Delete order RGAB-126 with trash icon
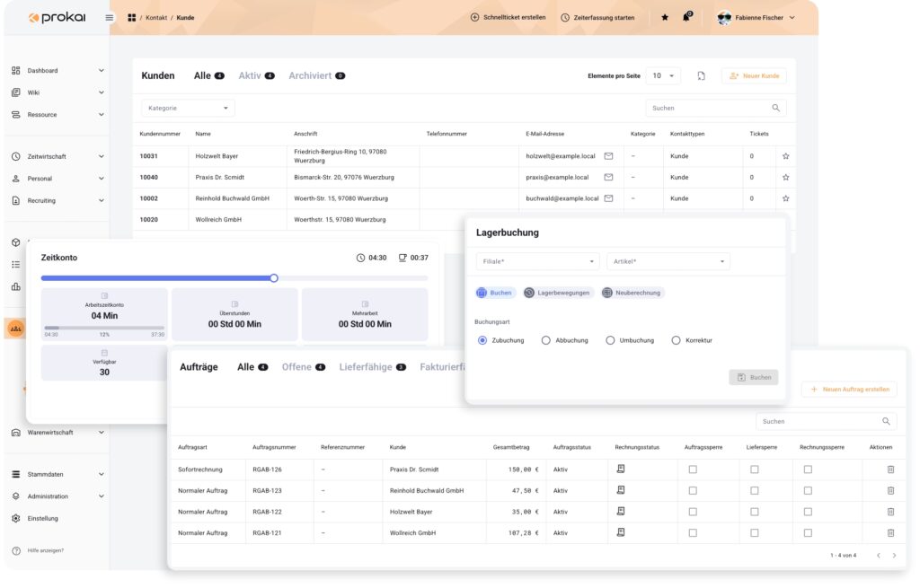 click(890, 470)
